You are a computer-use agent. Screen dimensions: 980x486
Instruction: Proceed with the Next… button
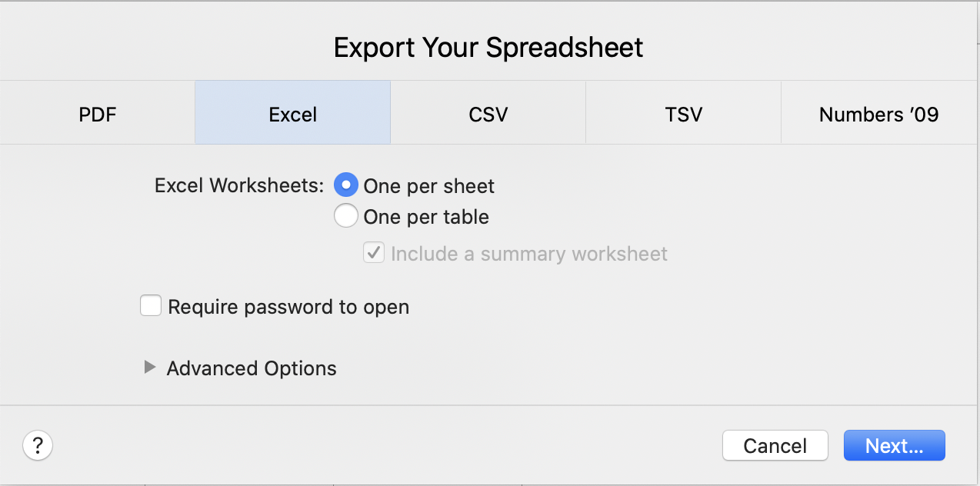click(x=895, y=445)
